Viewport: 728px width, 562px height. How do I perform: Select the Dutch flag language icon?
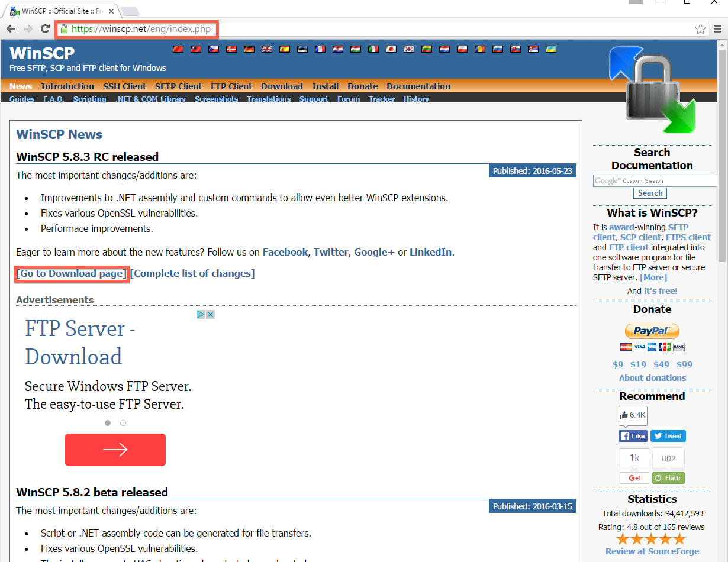[444, 49]
